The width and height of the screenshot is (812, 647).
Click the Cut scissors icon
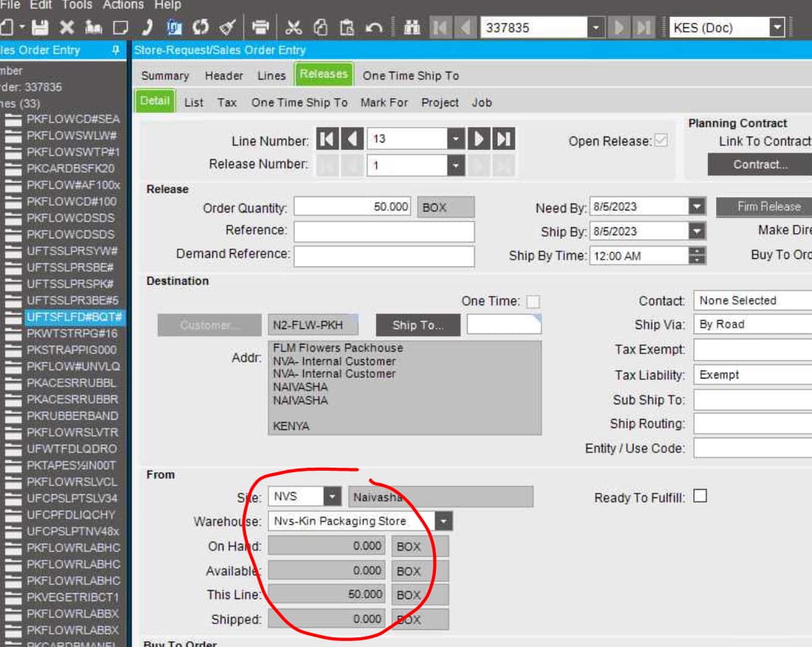[x=294, y=27]
